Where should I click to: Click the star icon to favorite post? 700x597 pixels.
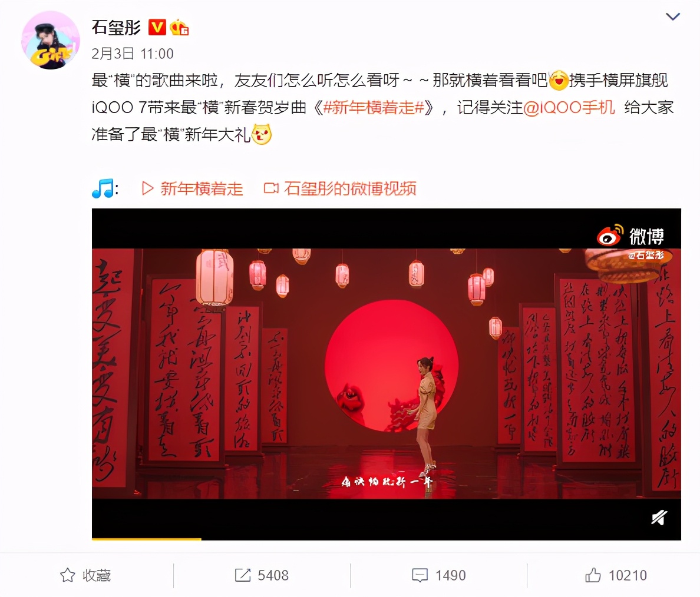coord(67,575)
